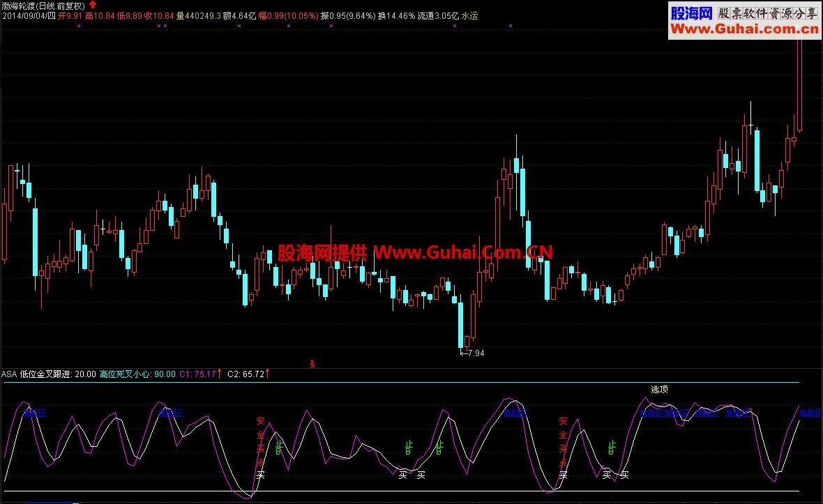Click the C1: 75.17 indicator value
The width and height of the screenshot is (823, 504).
[197, 374]
